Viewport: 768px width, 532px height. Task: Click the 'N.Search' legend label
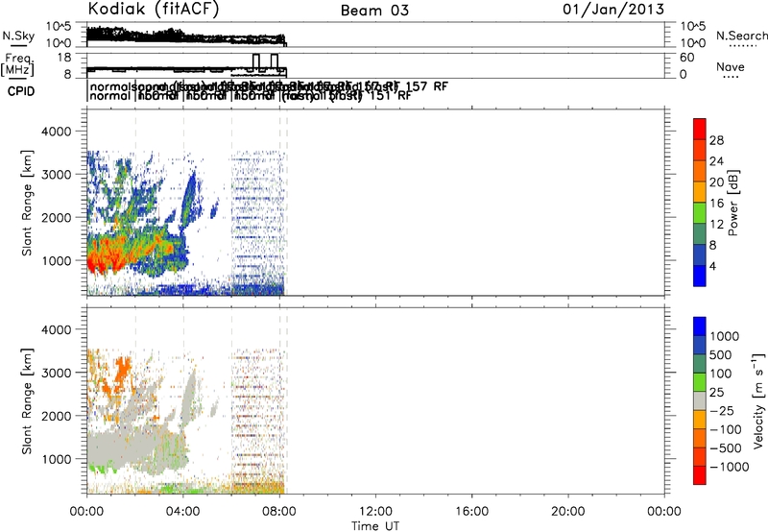[742, 36]
